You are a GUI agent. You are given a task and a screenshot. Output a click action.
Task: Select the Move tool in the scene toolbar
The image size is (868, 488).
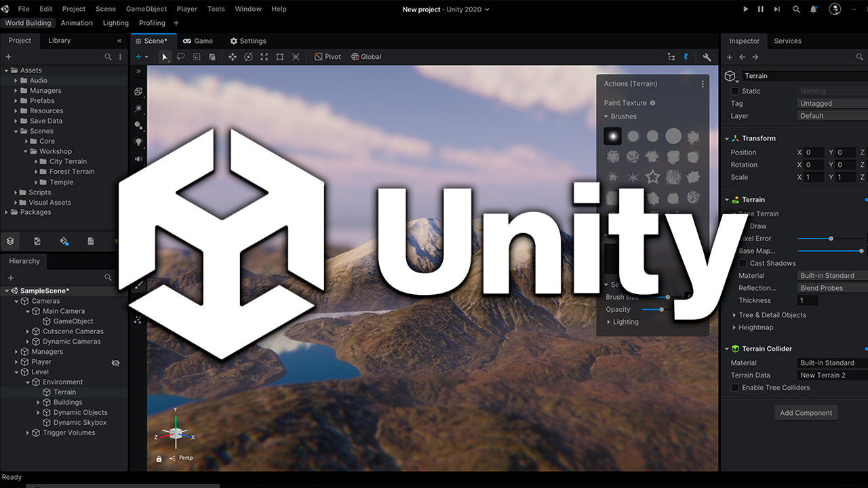[x=233, y=57]
